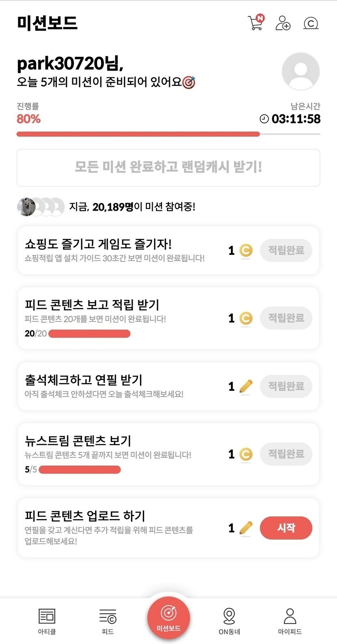
Task: Open the shopping cart icon
Action: 255,23
